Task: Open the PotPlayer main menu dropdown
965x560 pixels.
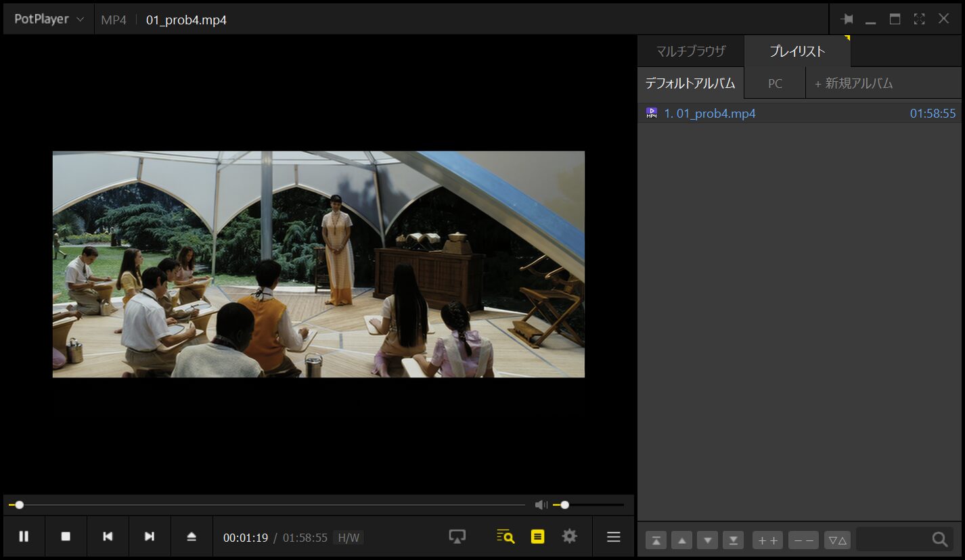Action: [x=49, y=19]
